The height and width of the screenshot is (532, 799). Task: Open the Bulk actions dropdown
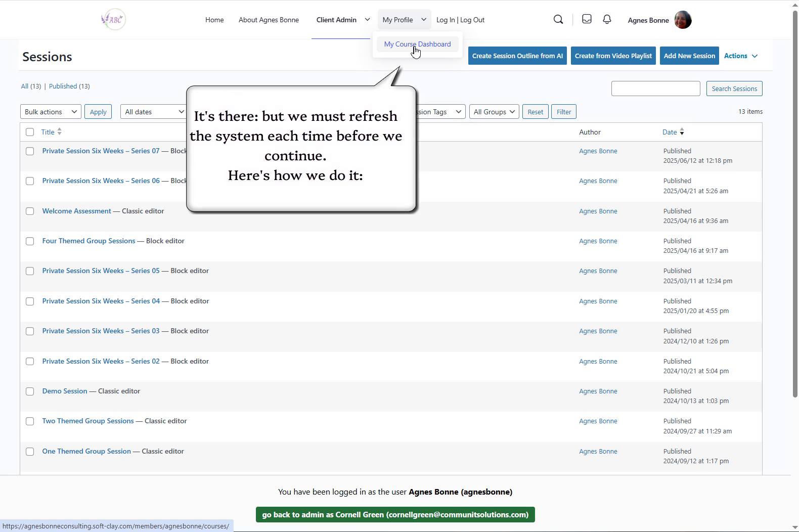tap(51, 112)
